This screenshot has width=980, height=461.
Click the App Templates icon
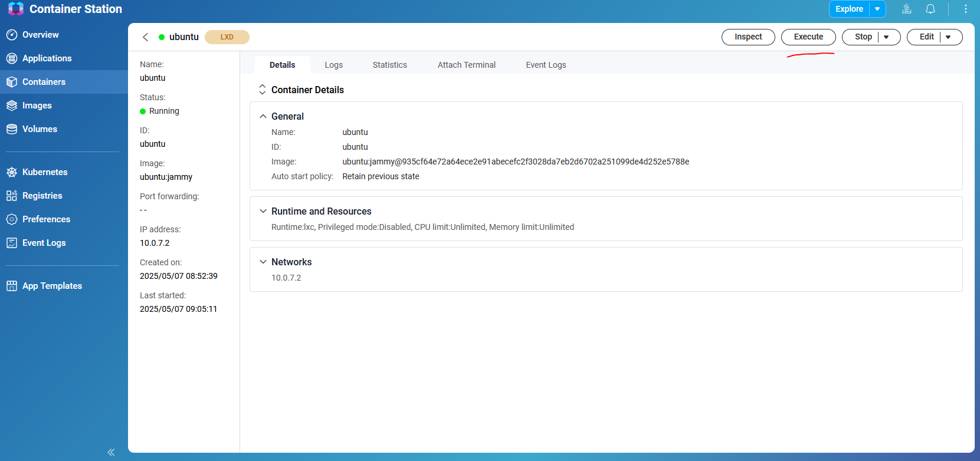point(12,286)
